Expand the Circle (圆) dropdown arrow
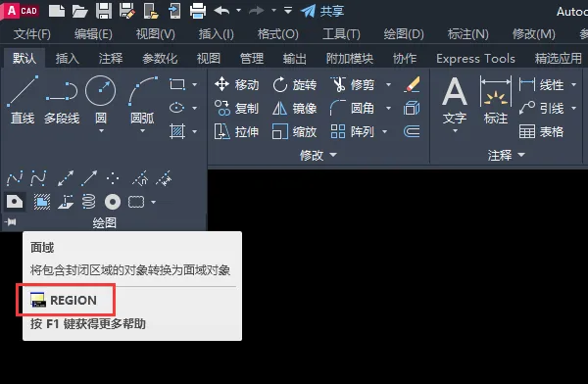The width and height of the screenshot is (588, 384). click(x=101, y=131)
